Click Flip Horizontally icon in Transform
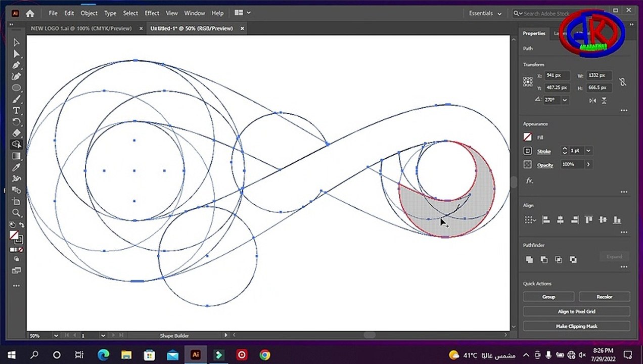This screenshot has height=364, width=643. 592,101
